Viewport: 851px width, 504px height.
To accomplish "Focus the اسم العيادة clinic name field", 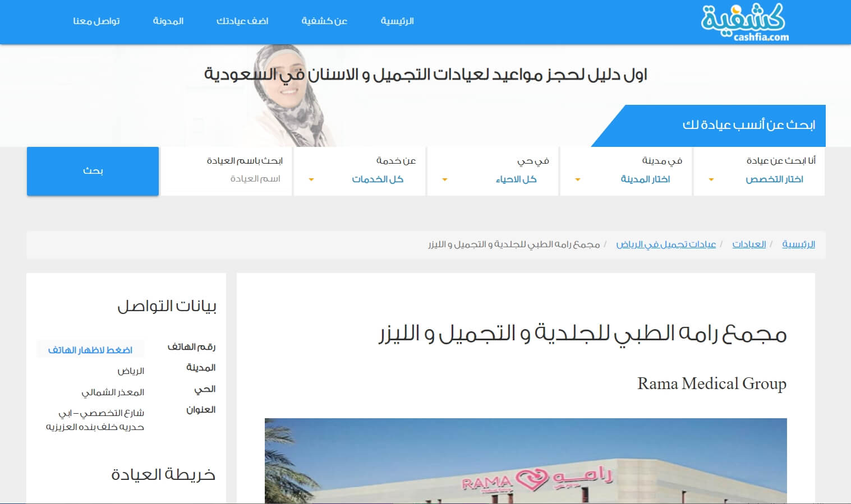I will tap(227, 179).
